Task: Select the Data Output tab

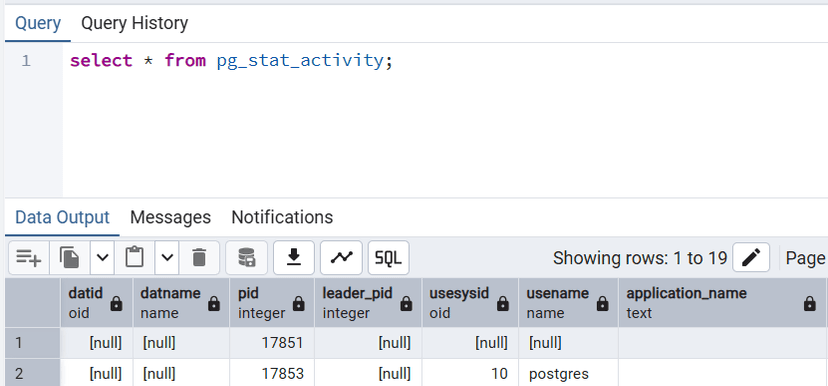Action: (x=62, y=217)
